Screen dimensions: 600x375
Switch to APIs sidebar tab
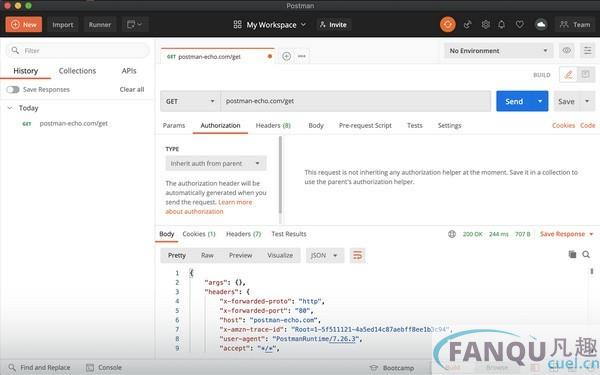pyautogui.click(x=129, y=71)
